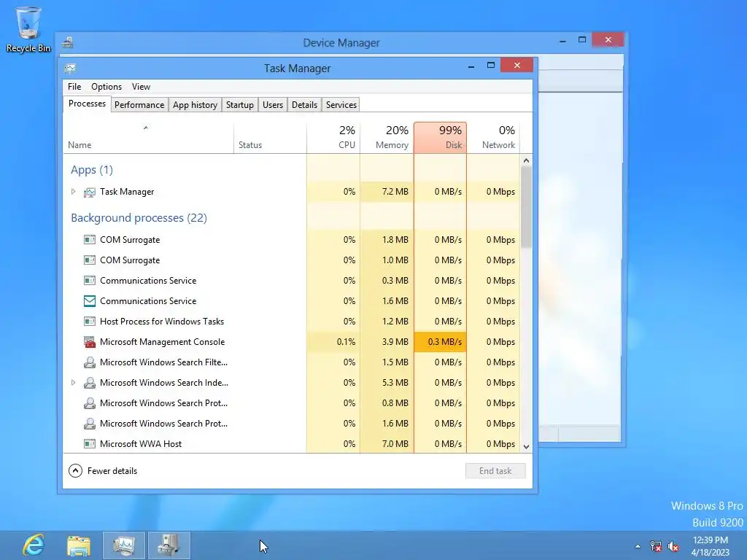The image size is (747, 560).
Task: Click the scrollbar up arrow in process list
Action: (x=526, y=160)
